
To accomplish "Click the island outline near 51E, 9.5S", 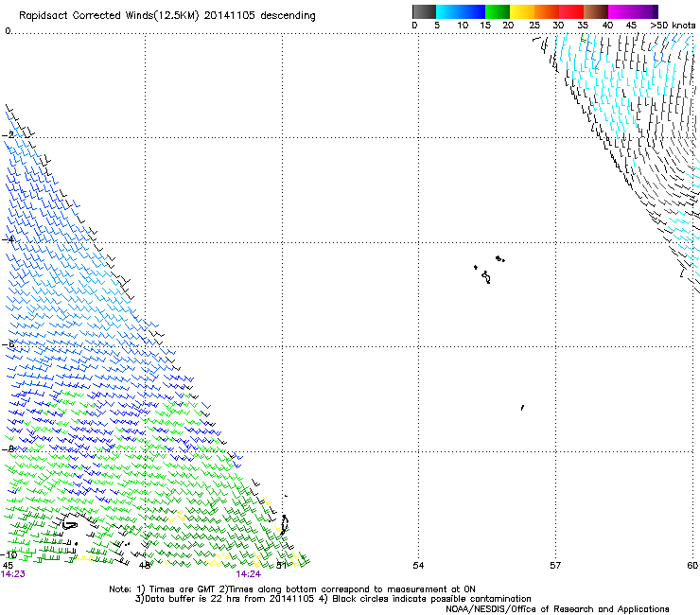I will (284, 525).
